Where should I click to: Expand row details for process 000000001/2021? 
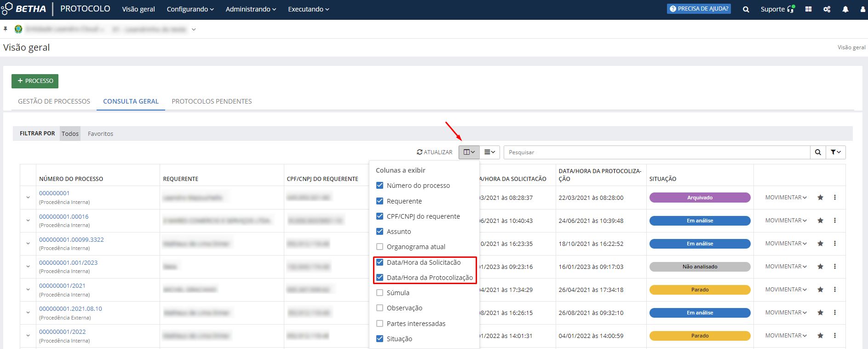point(28,290)
